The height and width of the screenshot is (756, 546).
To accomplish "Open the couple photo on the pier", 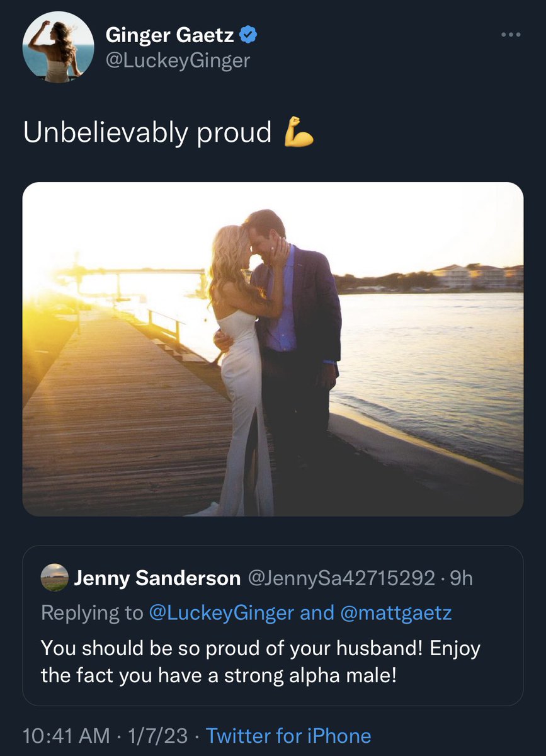I will point(273,349).
